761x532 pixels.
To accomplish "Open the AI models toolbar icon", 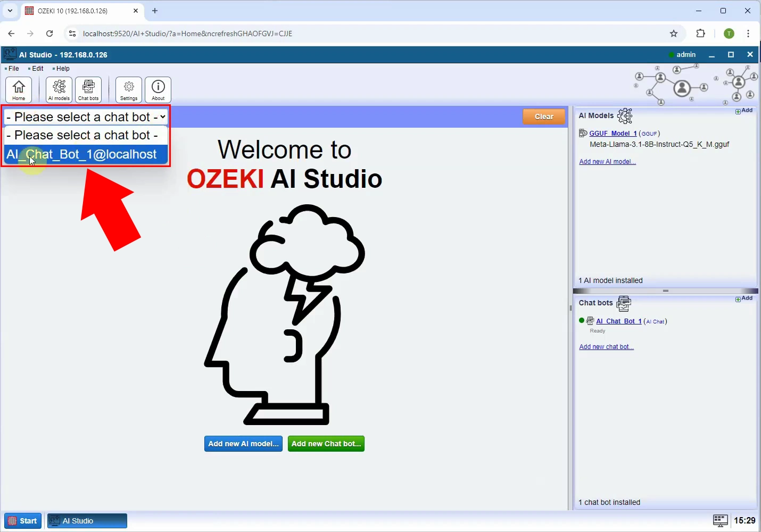I will pos(59,89).
